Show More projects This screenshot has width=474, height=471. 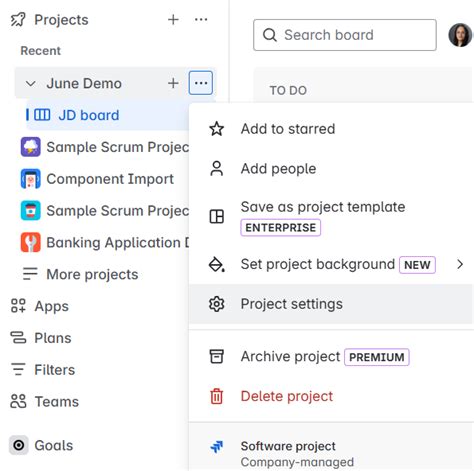[92, 274]
